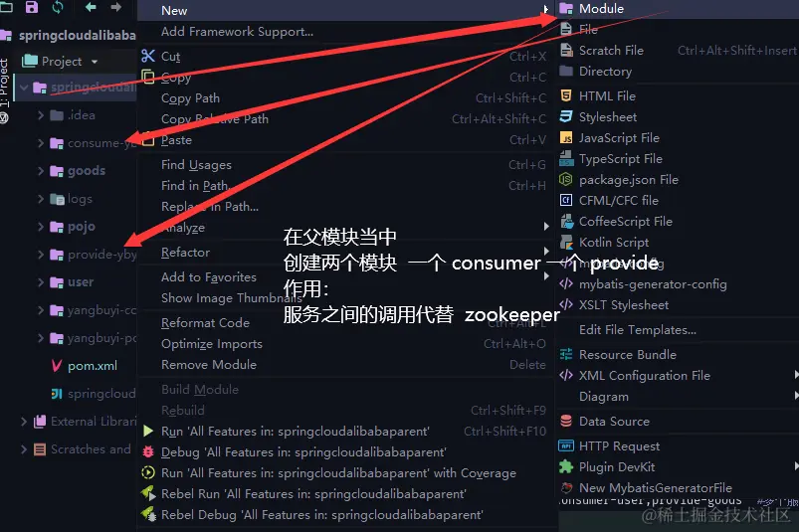Click the green Run arrow icon
Screen dimensions: 799x532
[x=148, y=432]
